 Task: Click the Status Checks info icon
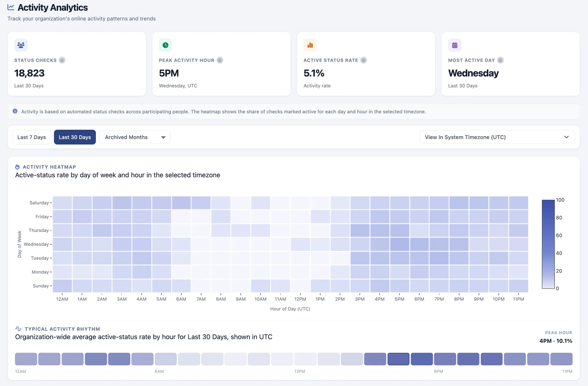(62, 60)
